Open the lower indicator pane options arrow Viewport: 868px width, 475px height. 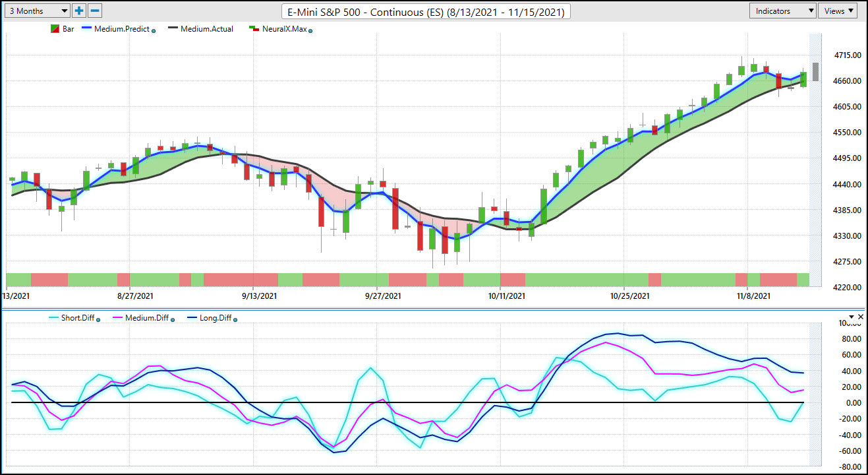coord(851,317)
